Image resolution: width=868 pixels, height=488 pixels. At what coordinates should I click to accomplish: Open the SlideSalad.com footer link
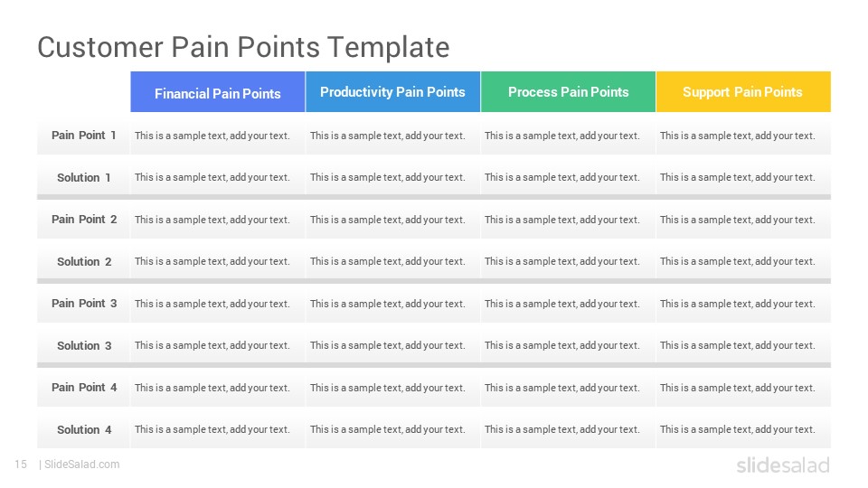(x=81, y=465)
